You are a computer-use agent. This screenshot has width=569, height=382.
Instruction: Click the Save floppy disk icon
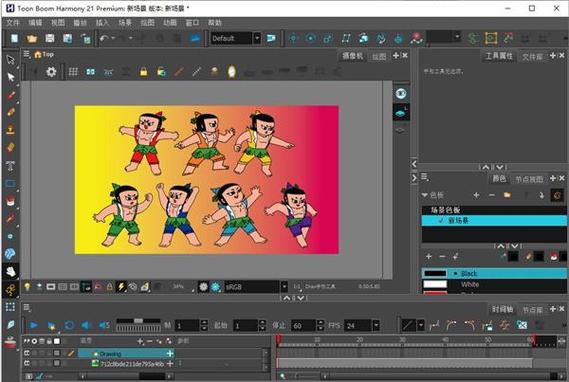[50, 38]
